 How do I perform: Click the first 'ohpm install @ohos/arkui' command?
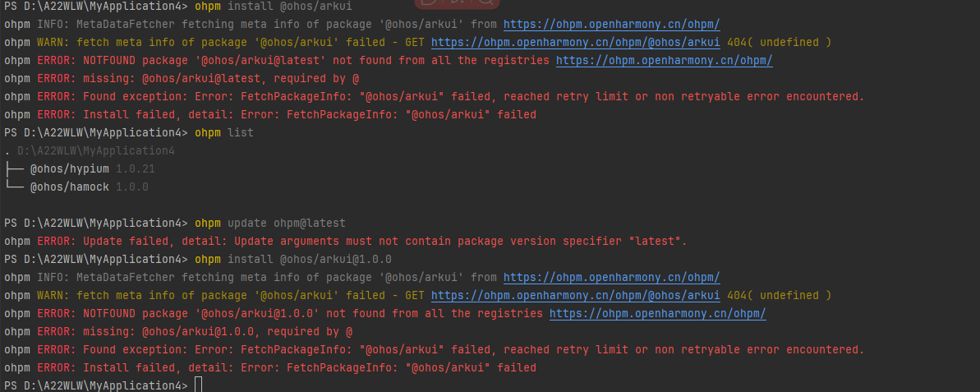[x=273, y=7]
